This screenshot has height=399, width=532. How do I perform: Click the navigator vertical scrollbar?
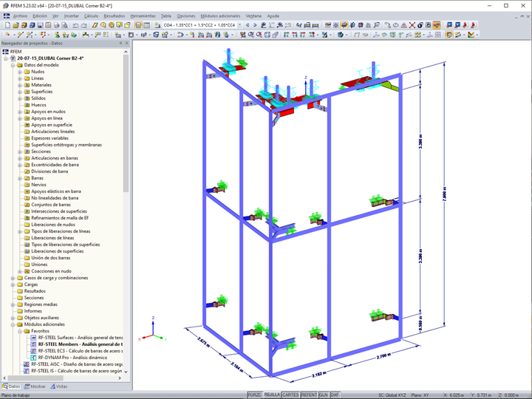click(x=126, y=122)
